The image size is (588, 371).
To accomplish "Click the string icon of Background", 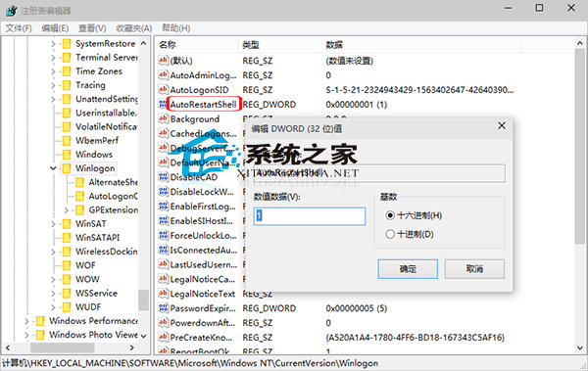I will coord(163,118).
